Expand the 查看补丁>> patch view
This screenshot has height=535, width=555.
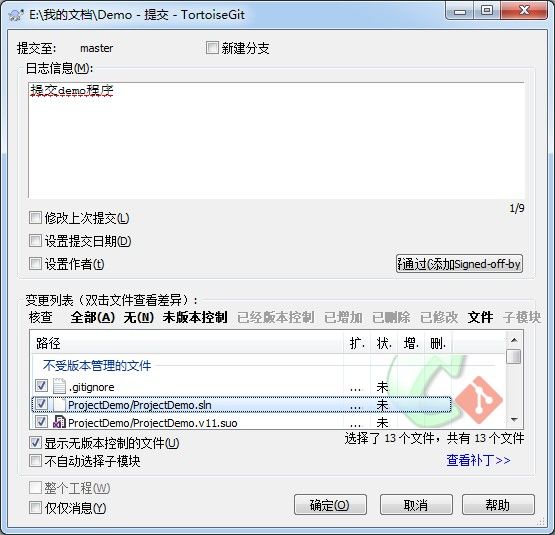coord(478,460)
